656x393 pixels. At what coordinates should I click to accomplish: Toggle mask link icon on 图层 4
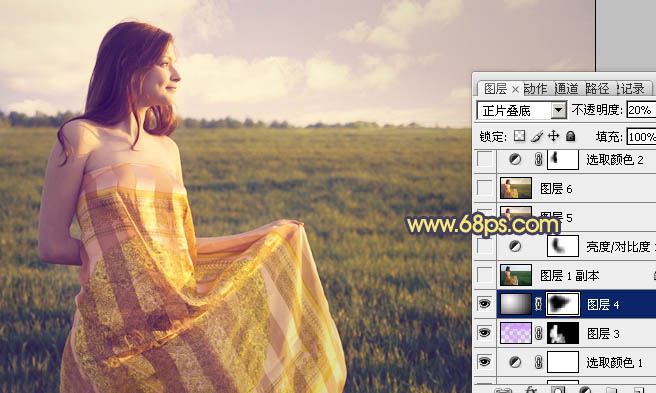pos(538,304)
